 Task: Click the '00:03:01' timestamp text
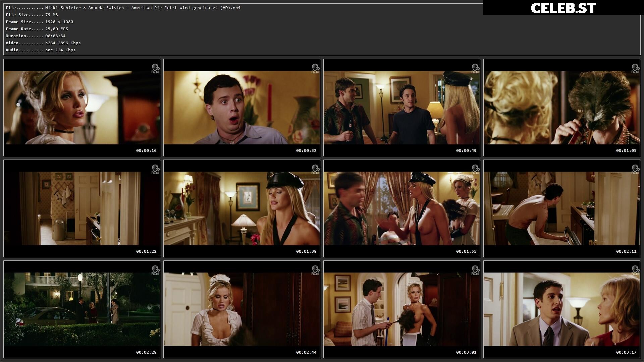point(466,352)
